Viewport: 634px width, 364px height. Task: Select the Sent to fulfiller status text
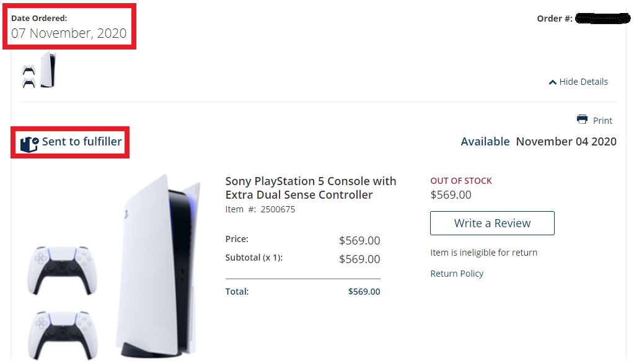(82, 142)
